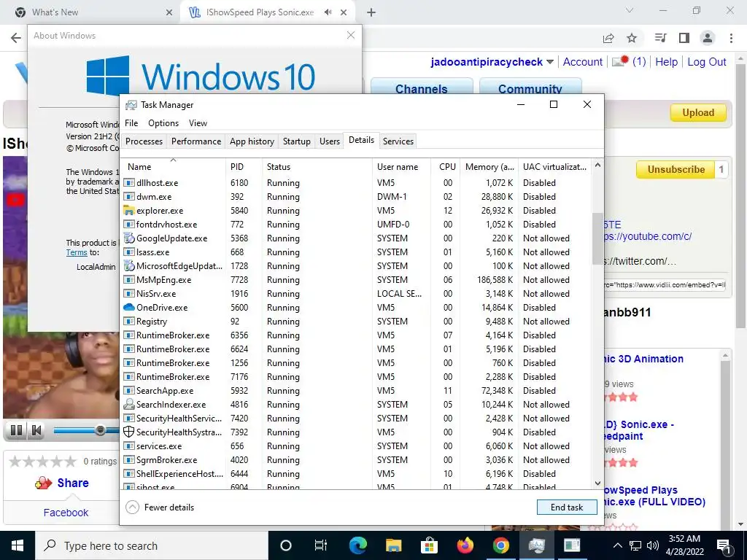This screenshot has height=560, width=747.
Task: Open the Help link on the site
Action: (666, 62)
